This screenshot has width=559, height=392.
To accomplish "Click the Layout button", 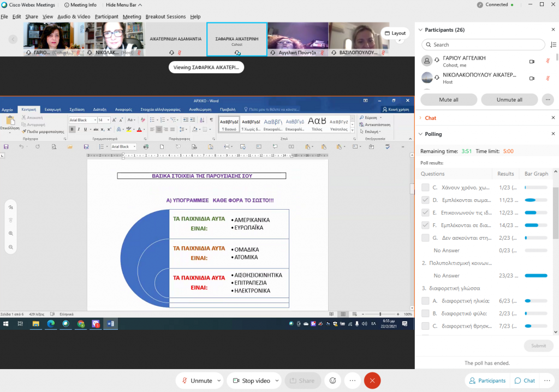I will 395,33.
